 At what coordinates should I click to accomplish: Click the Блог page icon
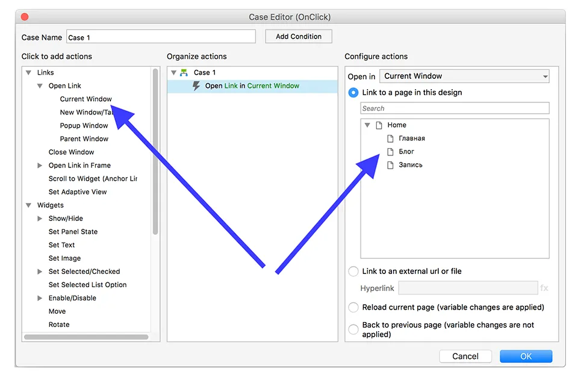(x=390, y=152)
